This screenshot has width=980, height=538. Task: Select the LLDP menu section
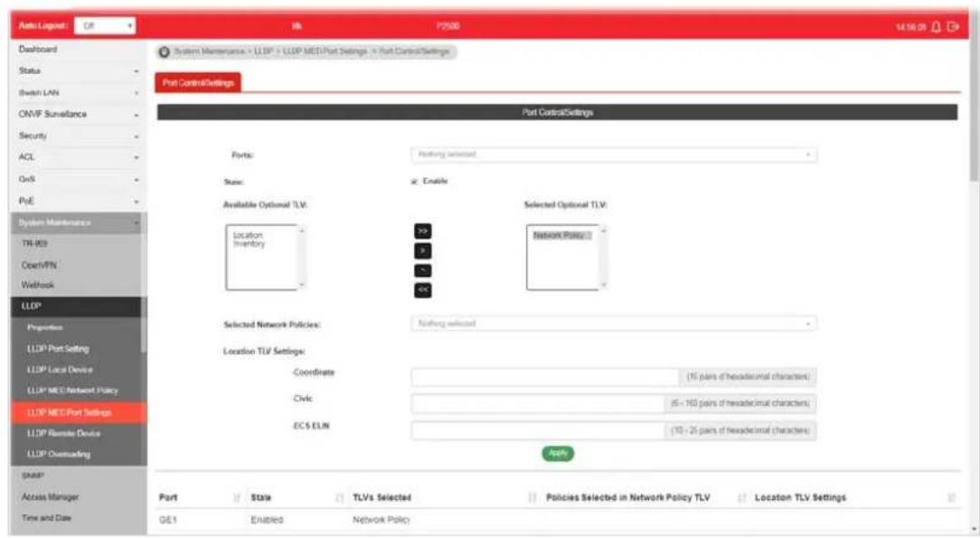pyautogui.click(x=76, y=307)
